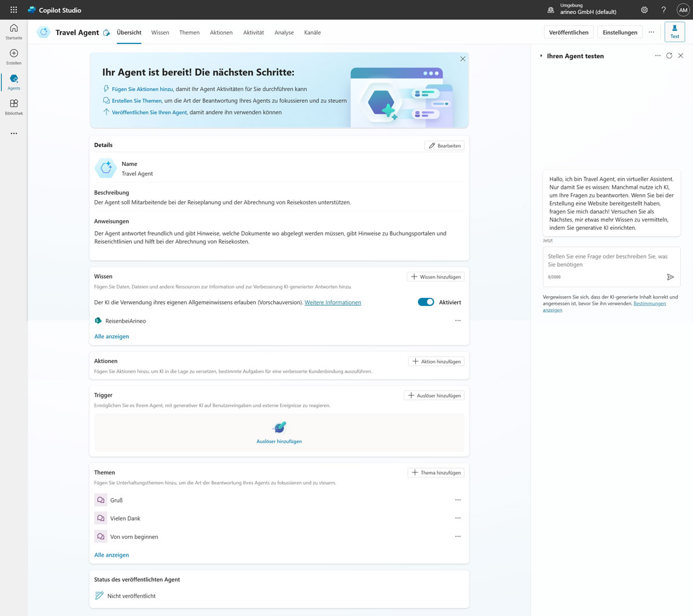693x616 pixels.
Task: Send the chat message arrow icon
Action: [670, 277]
